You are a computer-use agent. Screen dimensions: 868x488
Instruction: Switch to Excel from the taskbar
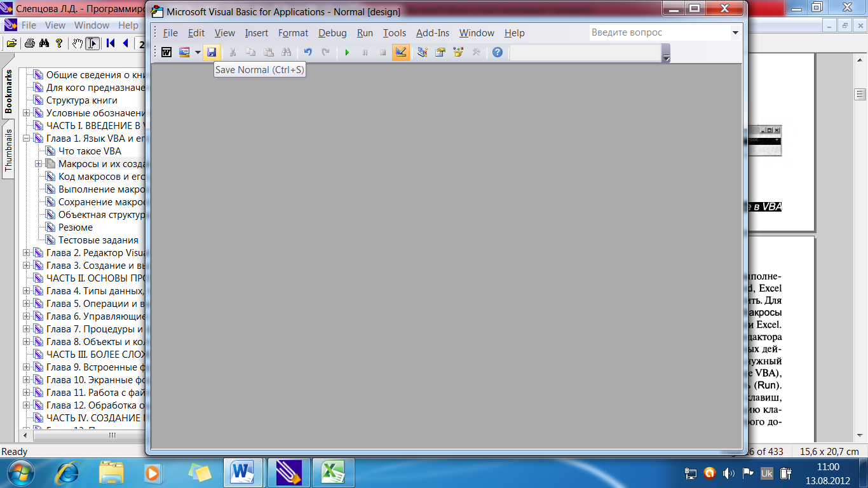[332, 473]
